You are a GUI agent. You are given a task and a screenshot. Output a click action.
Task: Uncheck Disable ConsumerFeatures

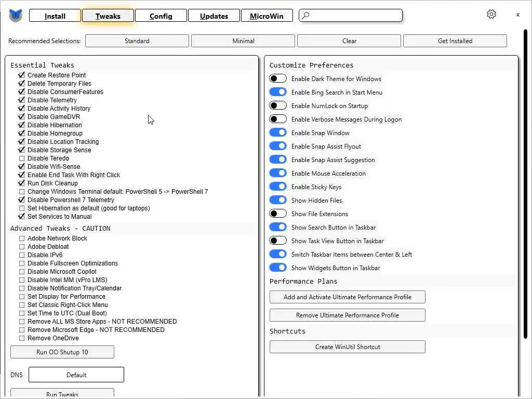pos(22,91)
